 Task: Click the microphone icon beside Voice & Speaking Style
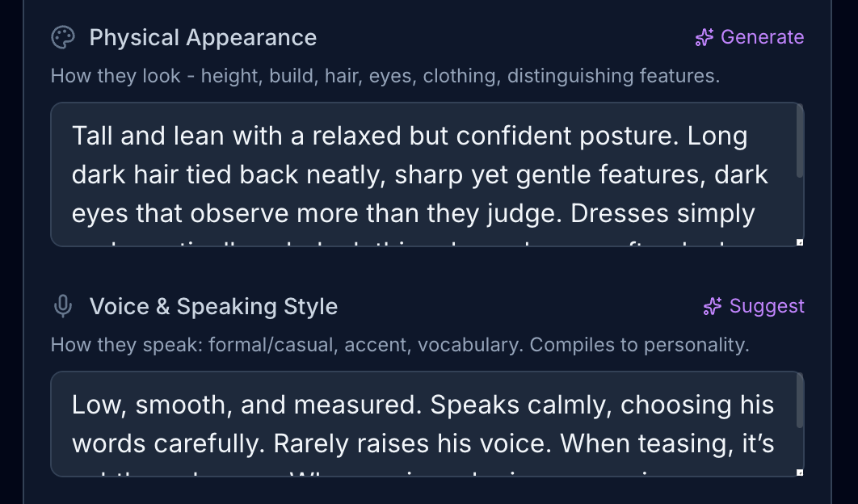pyautogui.click(x=63, y=307)
